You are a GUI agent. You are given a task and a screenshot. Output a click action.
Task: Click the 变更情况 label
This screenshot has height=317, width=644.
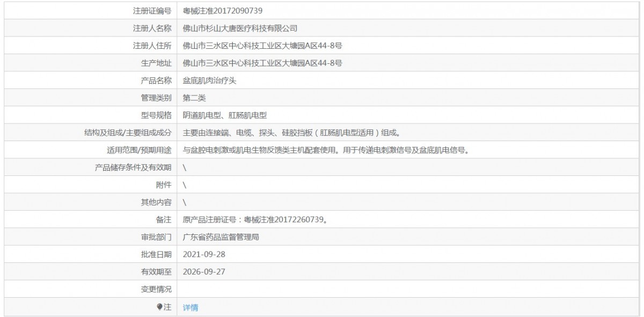click(x=156, y=289)
